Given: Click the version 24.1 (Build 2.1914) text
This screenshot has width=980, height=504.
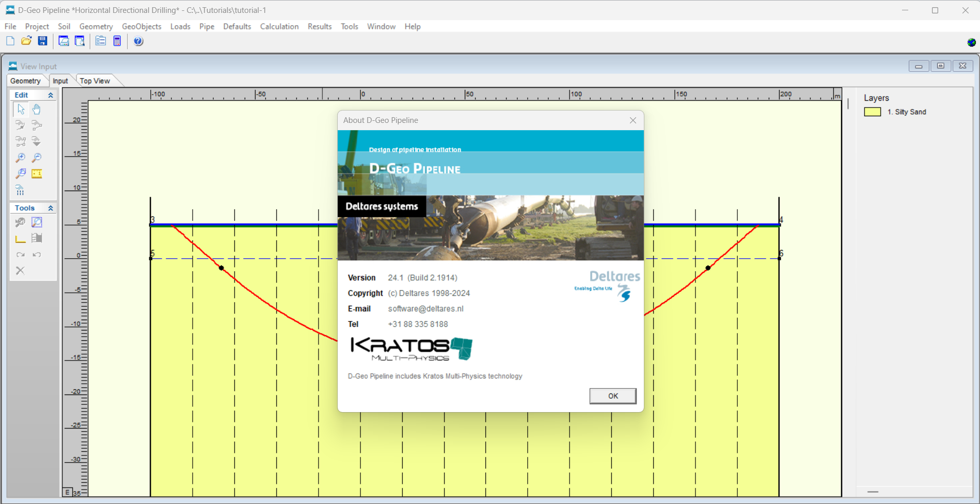Looking at the screenshot, I should 422,278.
